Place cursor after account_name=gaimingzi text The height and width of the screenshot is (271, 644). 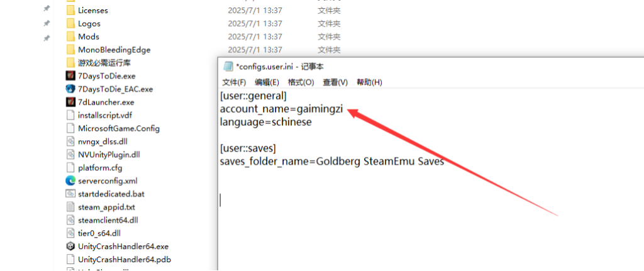[343, 109]
